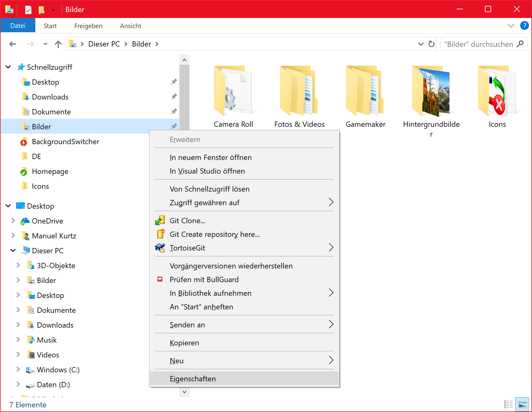The image size is (532, 412).
Task: Select OneDrive in navigation tree
Action: click(x=47, y=221)
